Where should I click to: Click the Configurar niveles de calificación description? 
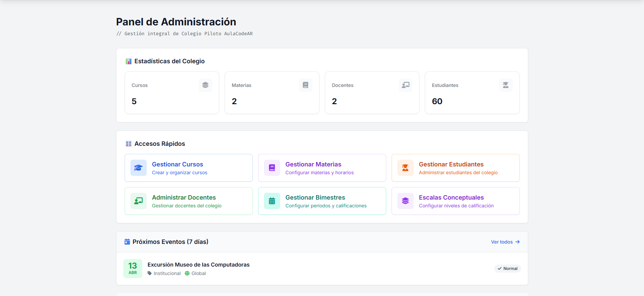click(x=456, y=206)
